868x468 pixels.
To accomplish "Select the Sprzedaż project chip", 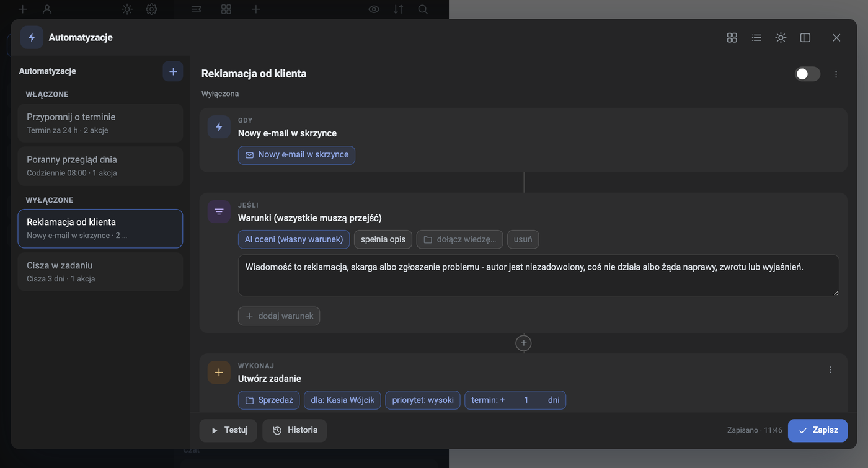I will point(268,400).
